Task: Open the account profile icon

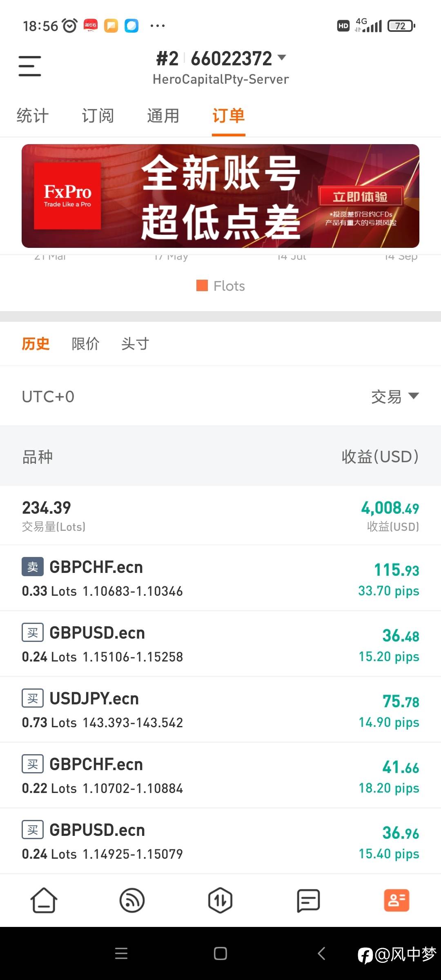Action: pos(396,900)
